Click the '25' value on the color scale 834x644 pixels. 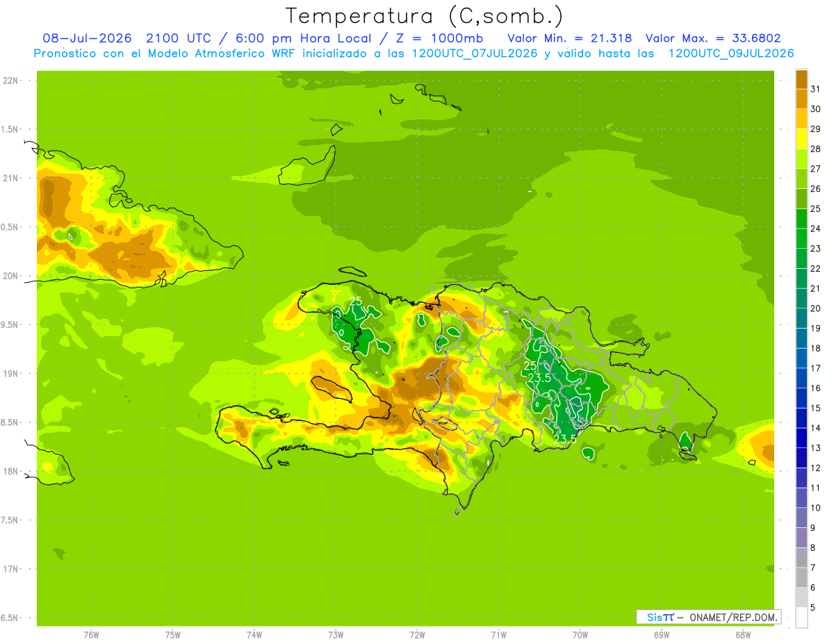coord(816,208)
